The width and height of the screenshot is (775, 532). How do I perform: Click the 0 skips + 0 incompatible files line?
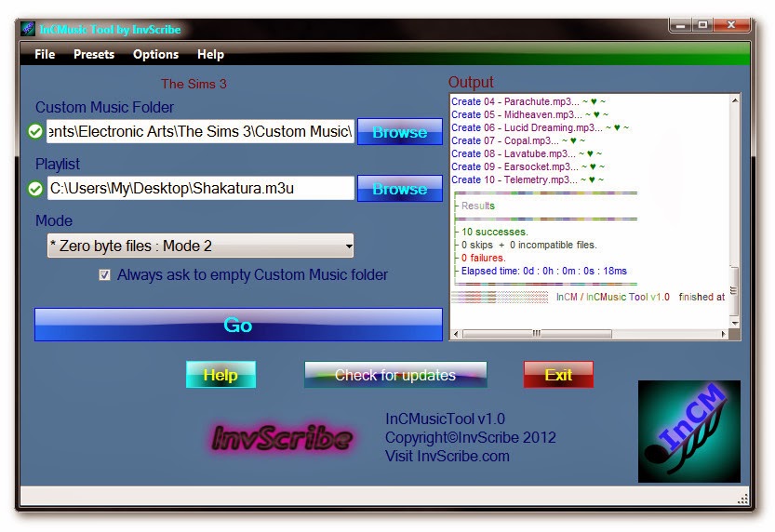click(x=528, y=245)
